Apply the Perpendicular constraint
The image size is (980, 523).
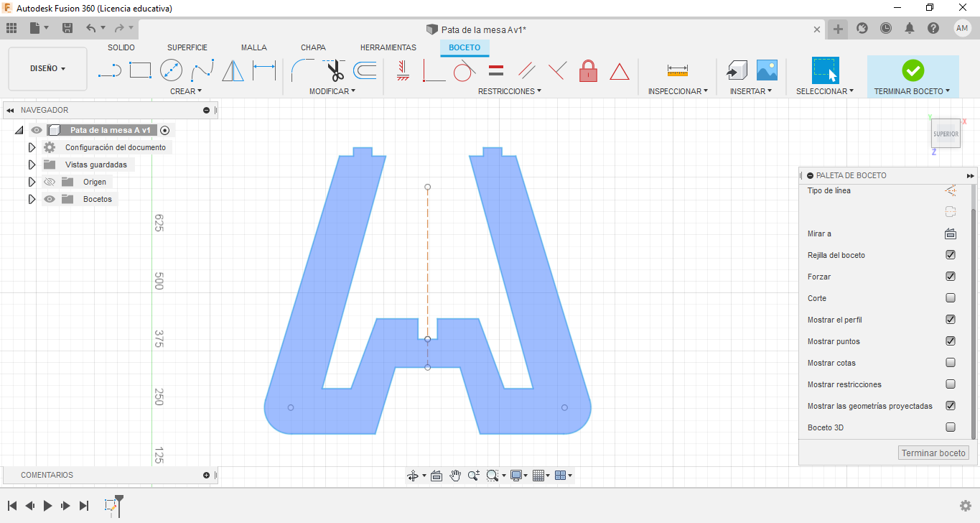pos(557,70)
